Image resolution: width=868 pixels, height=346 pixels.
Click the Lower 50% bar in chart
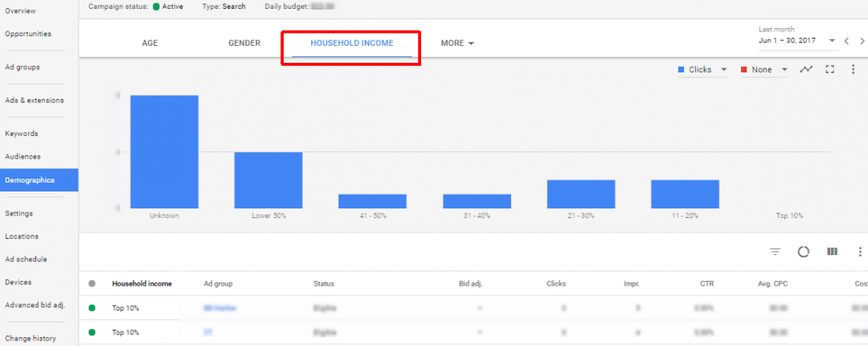(x=268, y=180)
